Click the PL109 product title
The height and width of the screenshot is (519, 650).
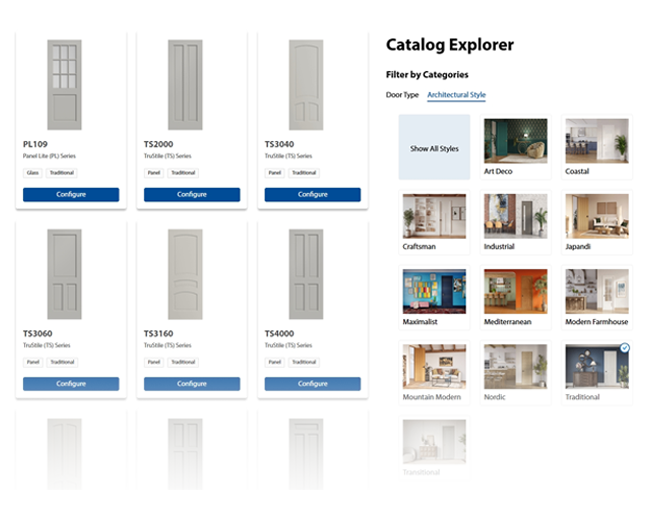pyautogui.click(x=35, y=144)
